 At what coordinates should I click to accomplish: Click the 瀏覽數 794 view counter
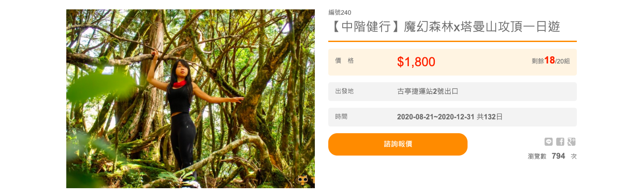pyautogui.click(x=552, y=156)
